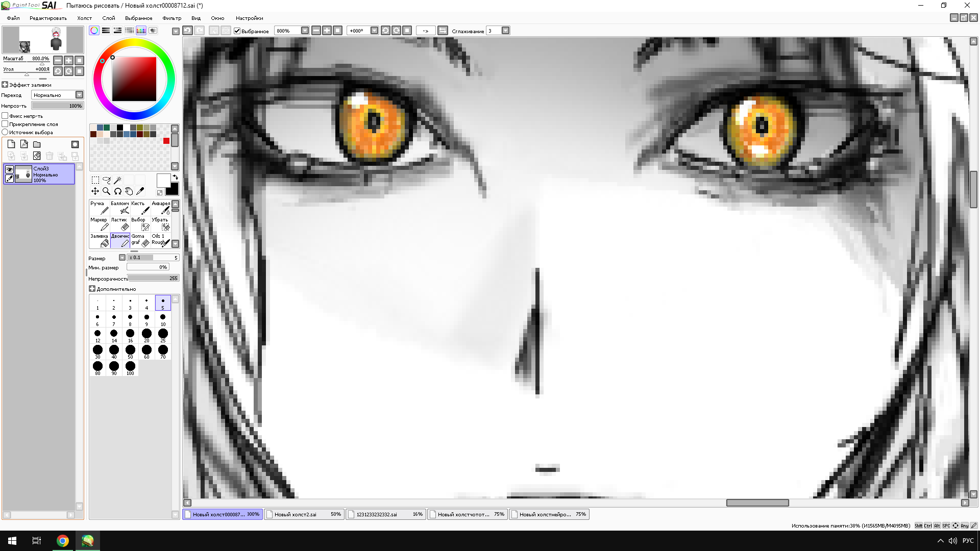Select the Lasso selection tool
The height and width of the screenshot is (551, 980).
106,180
